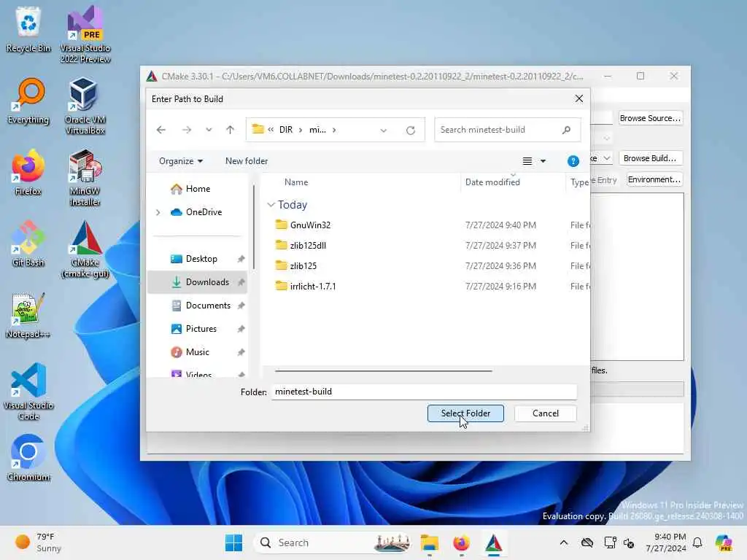Click the taskbar Search box

(x=333, y=542)
